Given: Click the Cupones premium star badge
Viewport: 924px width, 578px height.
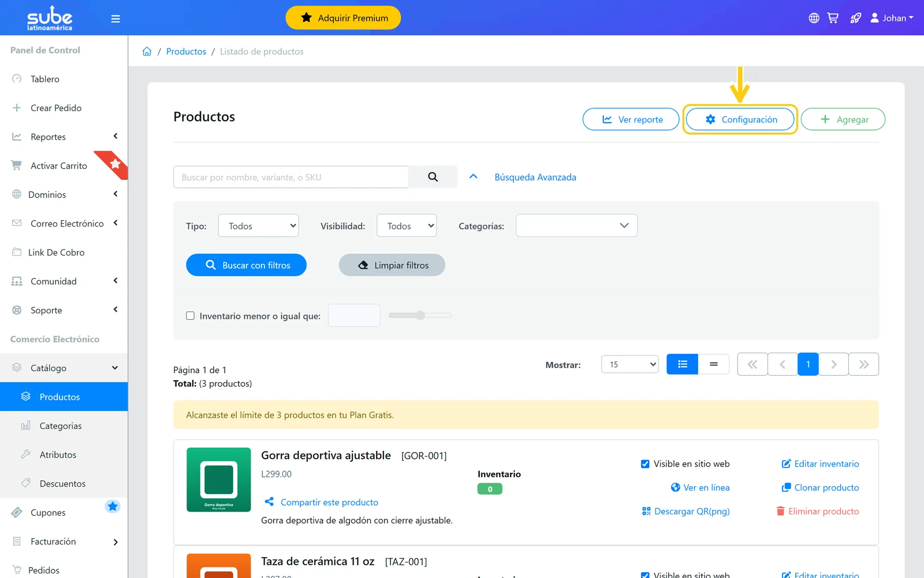Looking at the screenshot, I should [113, 506].
